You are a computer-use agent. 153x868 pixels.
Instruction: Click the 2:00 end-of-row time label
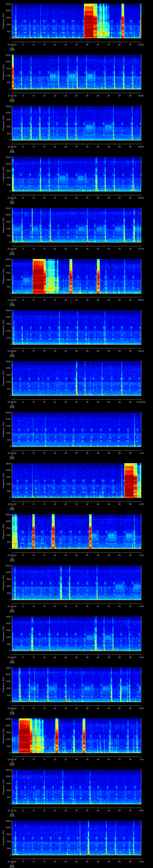point(141,504)
